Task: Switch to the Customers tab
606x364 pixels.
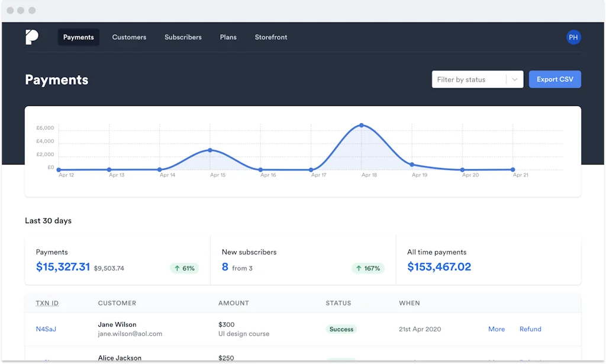Action: [129, 37]
